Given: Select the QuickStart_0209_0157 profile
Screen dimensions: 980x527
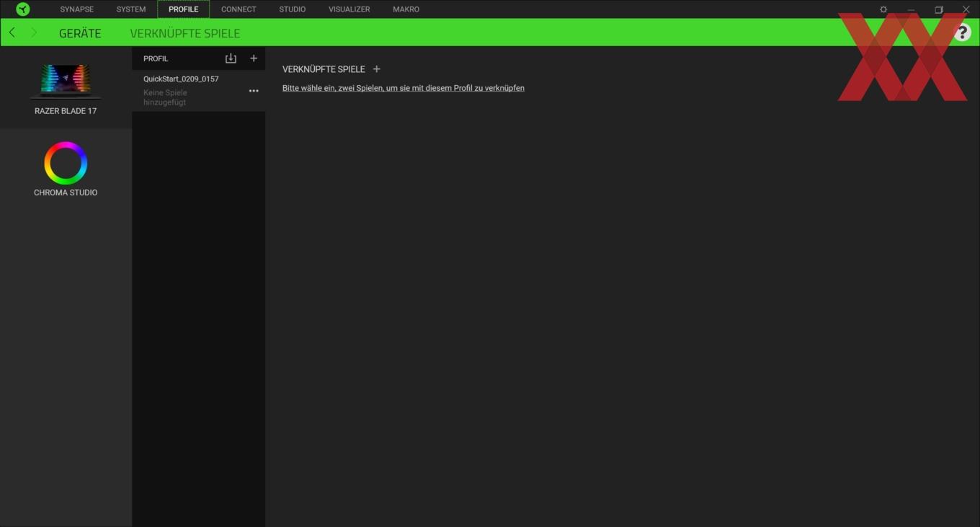Looking at the screenshot, I should pos(198,90).
